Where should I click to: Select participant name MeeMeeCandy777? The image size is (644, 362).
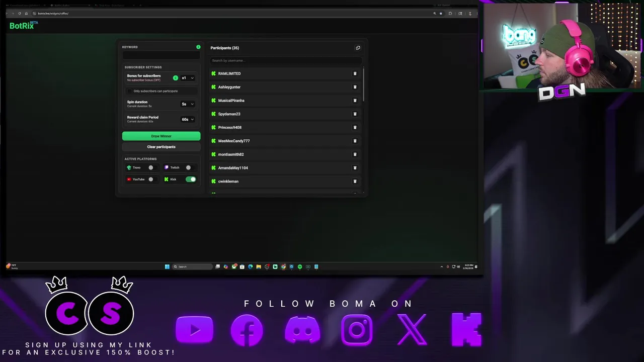click(x=234, y=141)
